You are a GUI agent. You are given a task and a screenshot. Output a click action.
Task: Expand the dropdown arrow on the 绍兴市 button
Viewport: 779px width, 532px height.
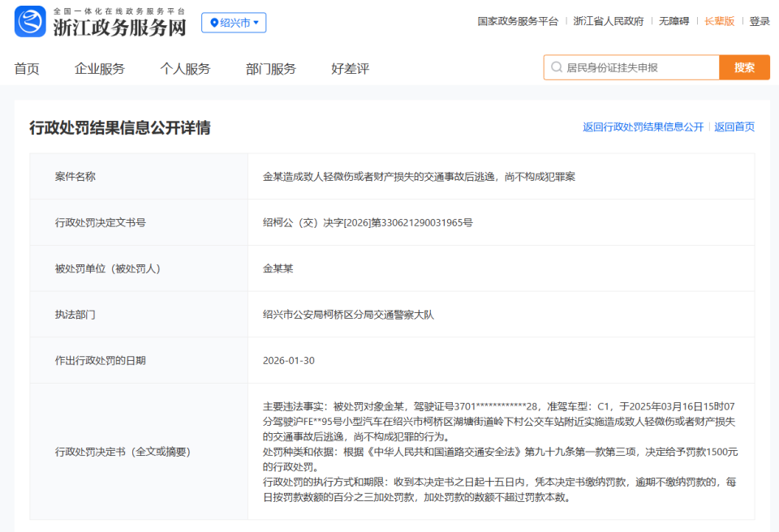(257, 23)
